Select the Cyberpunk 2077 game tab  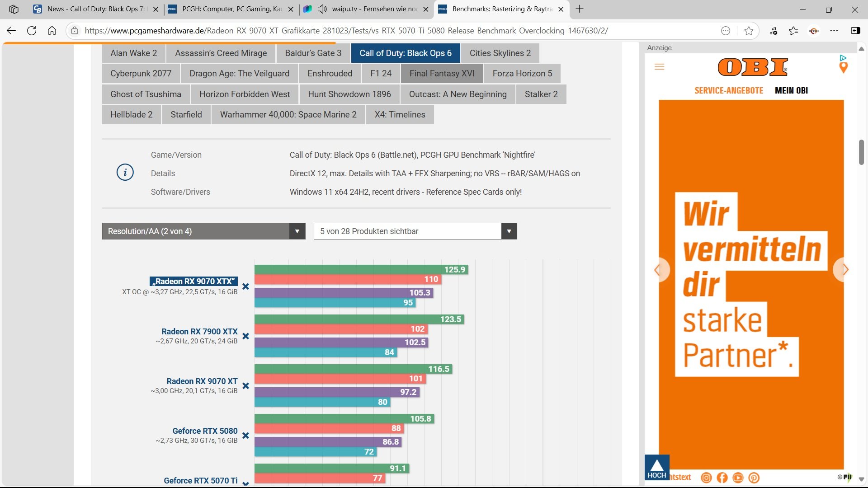click(141, 74)
